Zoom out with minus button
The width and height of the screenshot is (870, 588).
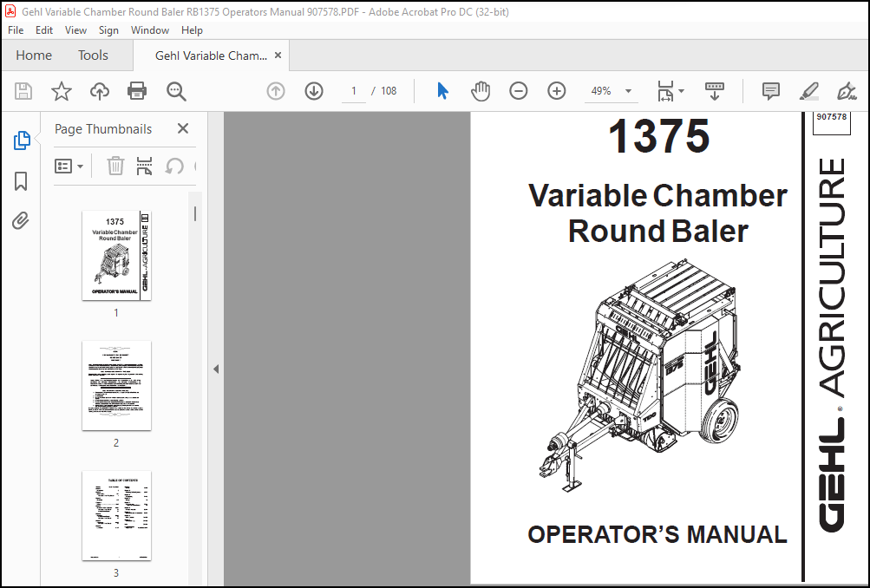518,91
